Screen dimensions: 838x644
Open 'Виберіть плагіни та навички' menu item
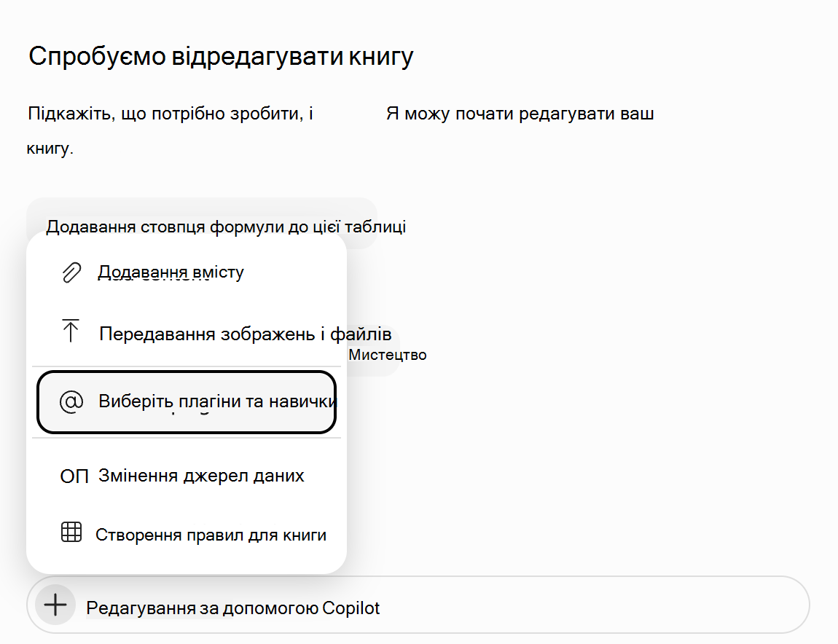point(187,401)
